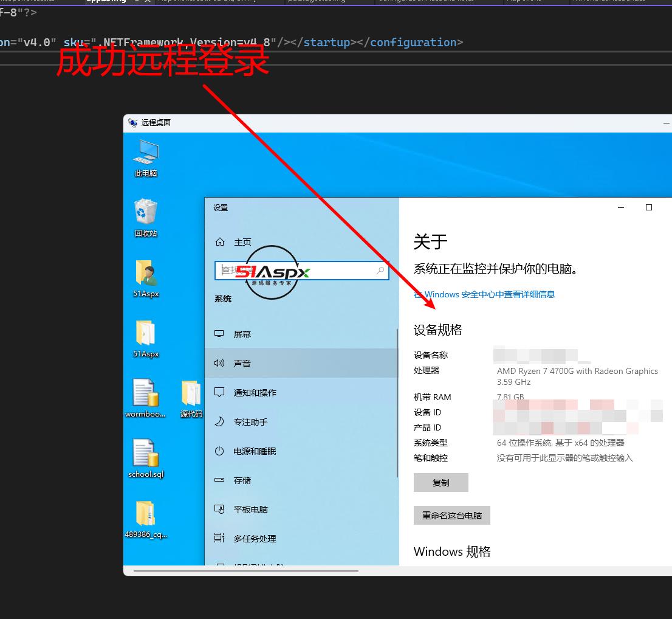Open 存储 storage settings
Image resolution: width=672 pixels, height=619 pixels.
301,480
